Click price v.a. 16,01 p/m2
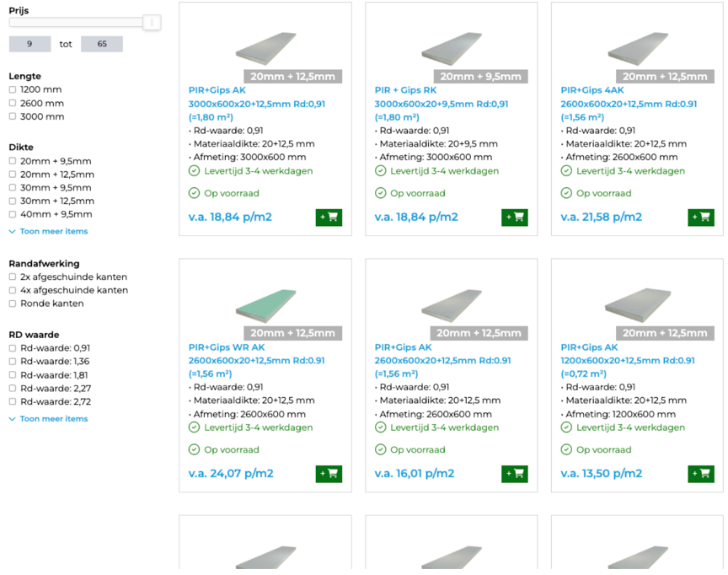 [x=415, y=474]
